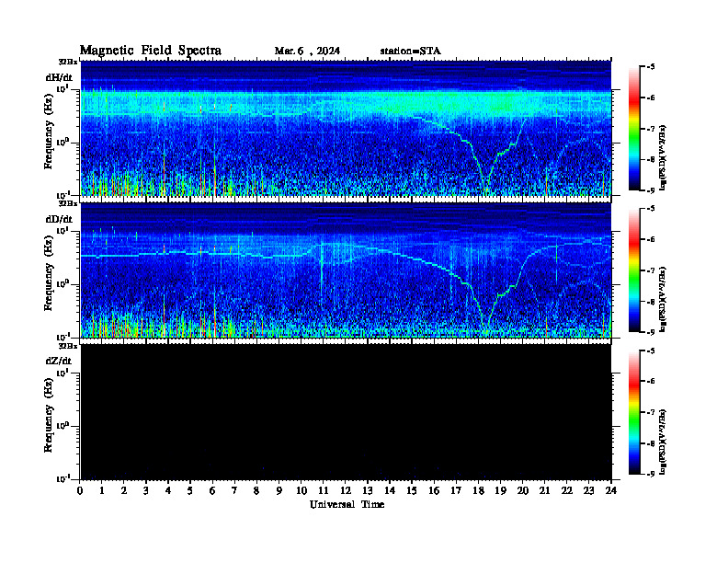Click the -9 value on the dZ/dt color scale

(x=651, y=474)
